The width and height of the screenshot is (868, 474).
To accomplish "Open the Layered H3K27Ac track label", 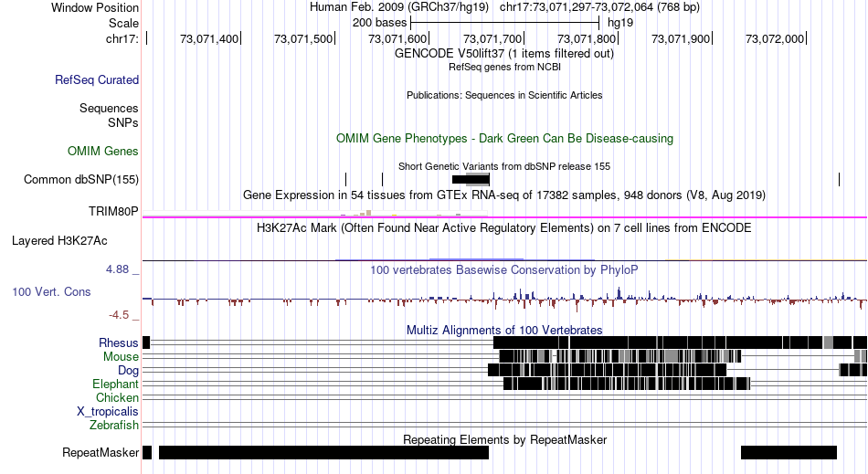I will (x=59, y=240).
